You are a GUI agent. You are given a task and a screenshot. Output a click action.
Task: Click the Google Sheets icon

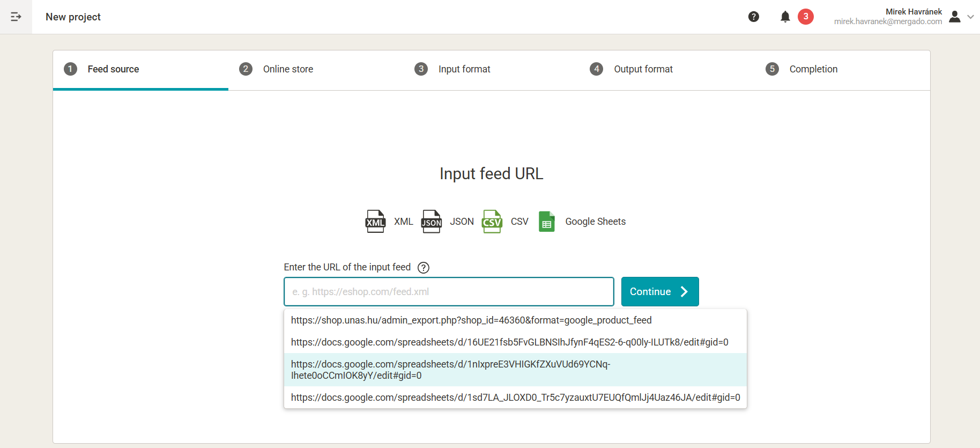point(546,222)
